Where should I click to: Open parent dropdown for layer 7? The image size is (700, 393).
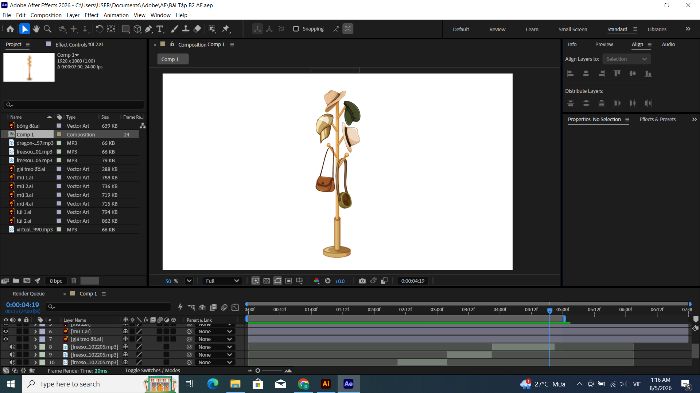coord(216,339)
